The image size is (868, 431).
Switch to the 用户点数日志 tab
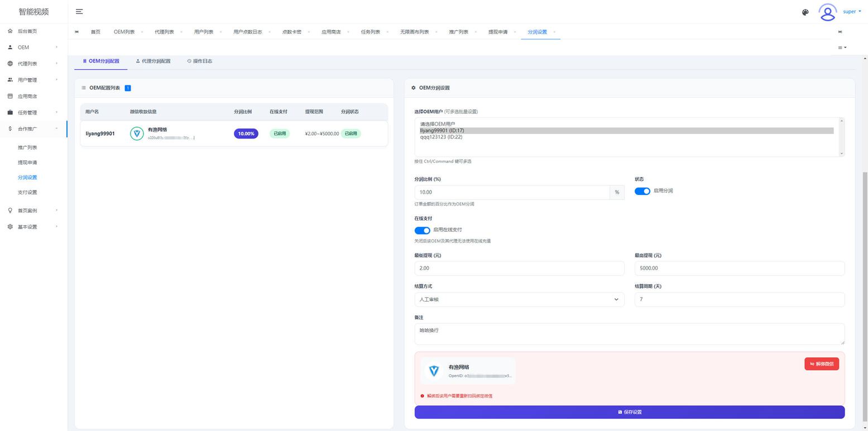click(x=247, y=32)
